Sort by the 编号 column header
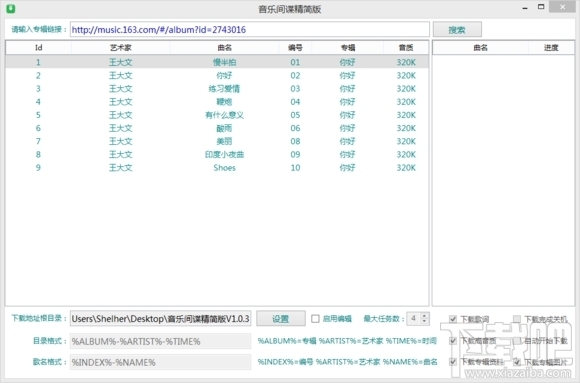The image size is (580, 383). coord(295,48)
